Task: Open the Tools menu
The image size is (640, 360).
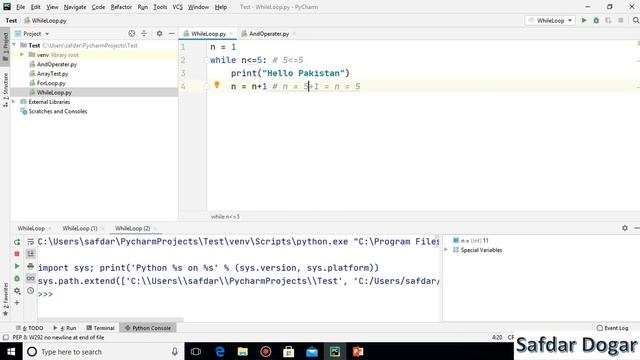Action: click(160, 7)
